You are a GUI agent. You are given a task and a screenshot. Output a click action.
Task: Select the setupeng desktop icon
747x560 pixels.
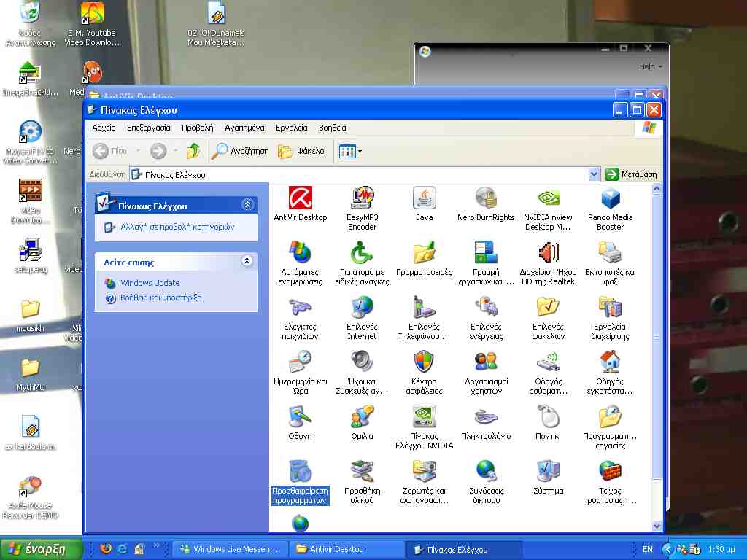pyautogui.click(x=30, y=256)
